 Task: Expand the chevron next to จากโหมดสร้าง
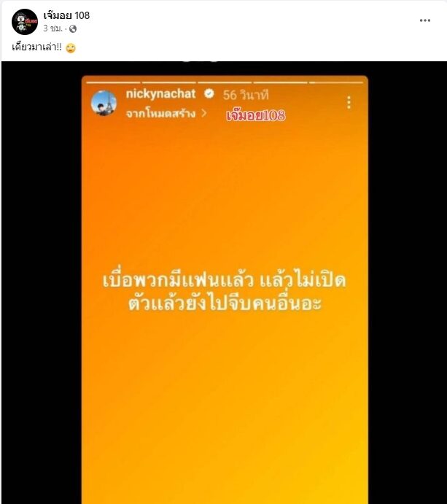coord(203,113)
